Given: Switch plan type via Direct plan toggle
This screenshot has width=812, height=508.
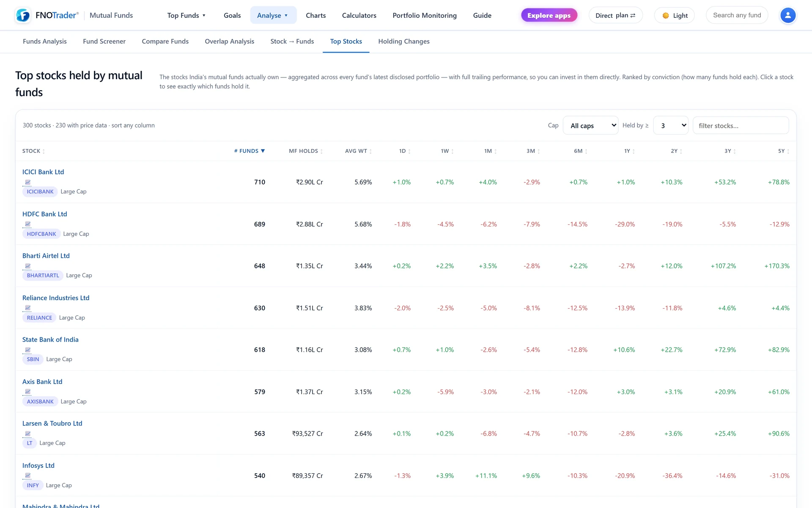Looking at the screenshot, I should tap(615, 15).
